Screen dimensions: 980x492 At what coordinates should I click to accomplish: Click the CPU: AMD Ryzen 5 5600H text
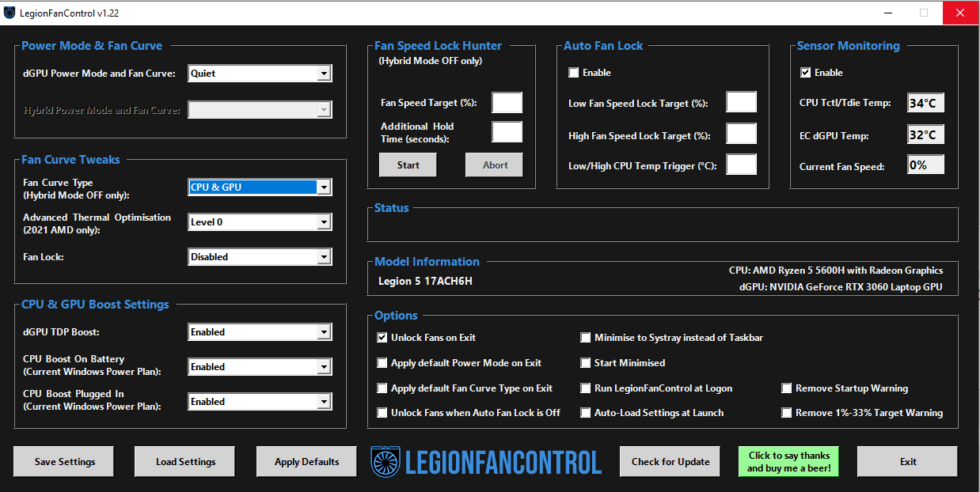(x=836, y=271)
